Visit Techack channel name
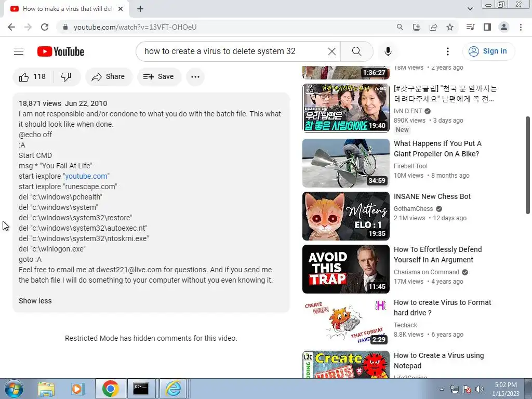This screenshot has height=399, width=532. (405, 325)
